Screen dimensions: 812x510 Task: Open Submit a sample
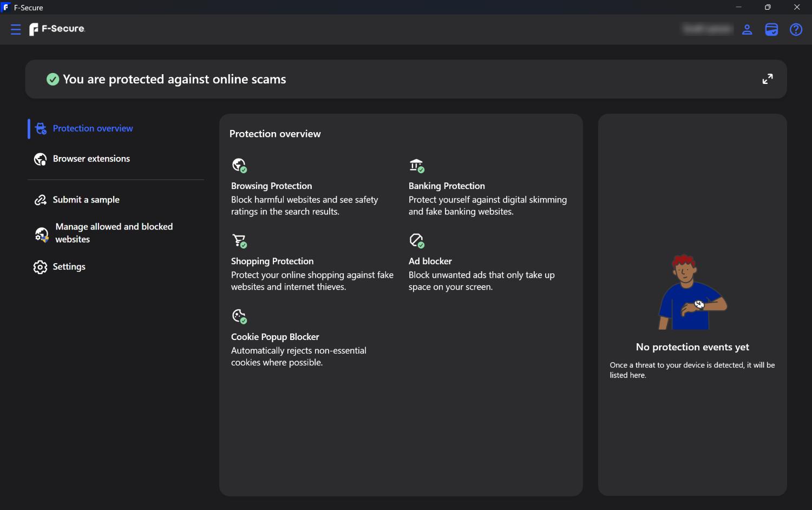point(116,200)
